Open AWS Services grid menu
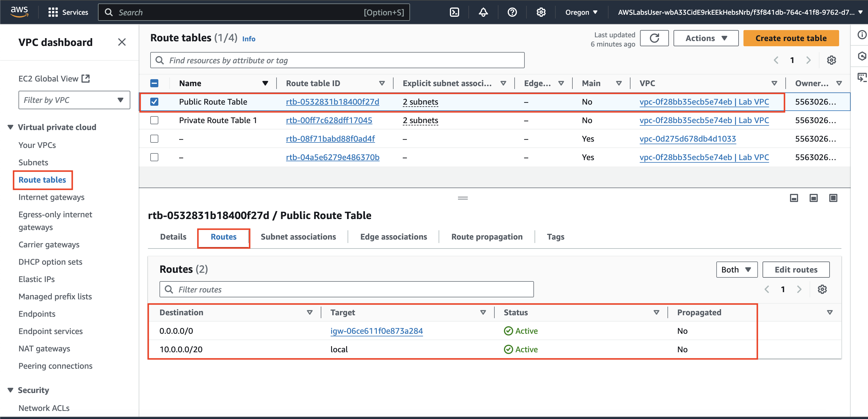Viewport: 868px width, 419px height. (53, 12)
